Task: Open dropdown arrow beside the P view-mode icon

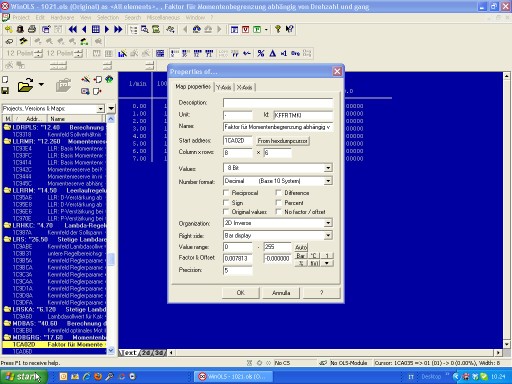Action: (x=266, y=30)
